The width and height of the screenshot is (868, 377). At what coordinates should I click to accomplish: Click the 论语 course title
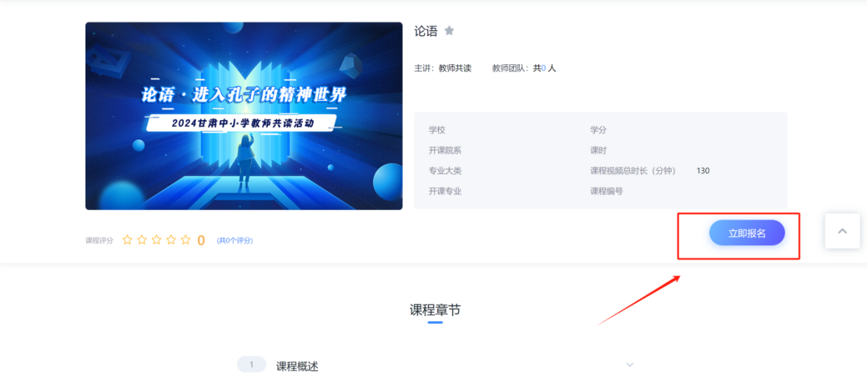coord(426,32)
